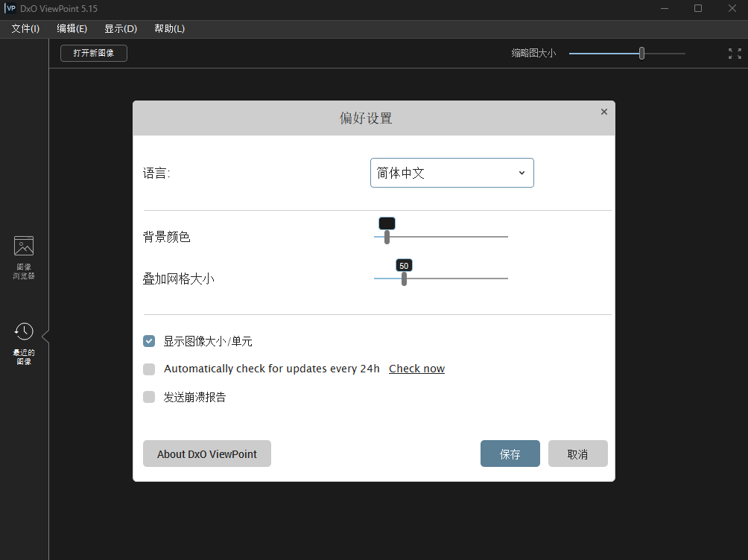Image resolution: width=748 pixels, height=560 pixels.
Task: Adjust the 叠加网格大小 slider handle
Action: [404, 279]
